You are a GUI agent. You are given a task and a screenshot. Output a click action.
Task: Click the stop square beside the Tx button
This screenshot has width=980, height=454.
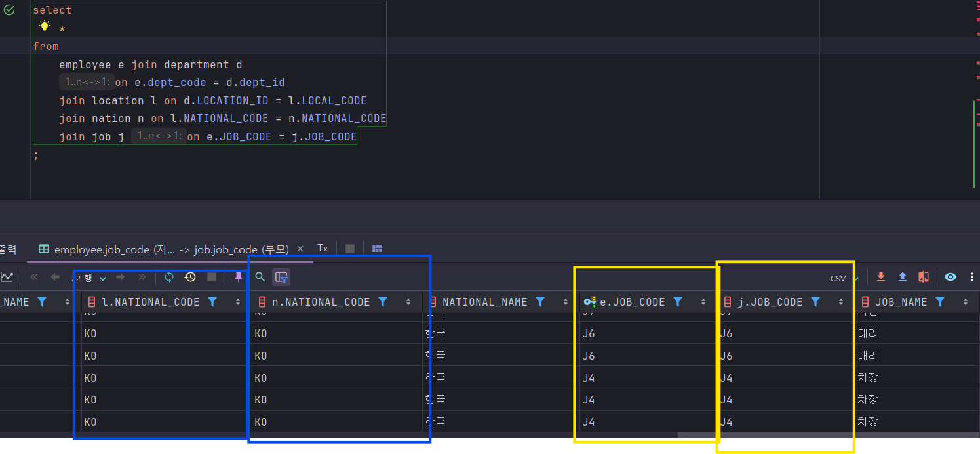pos(350,249)
